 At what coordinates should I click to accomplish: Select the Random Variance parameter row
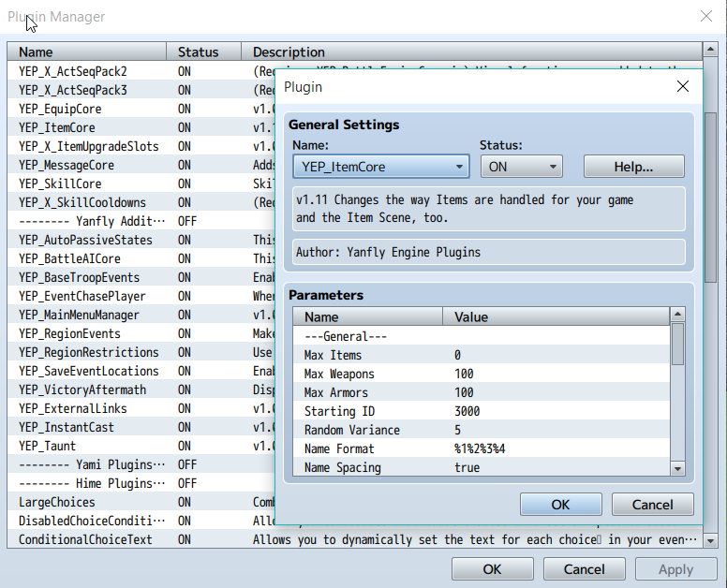pyautogui.click(x=482, y=430)
